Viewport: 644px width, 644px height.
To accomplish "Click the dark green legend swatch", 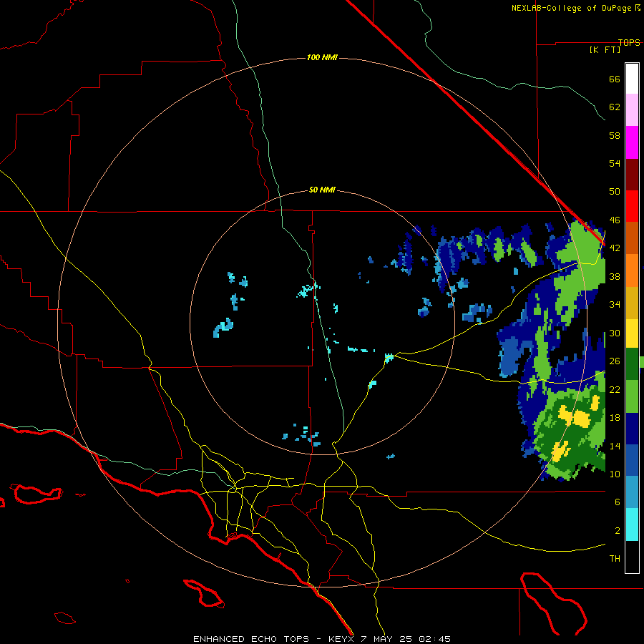I will click(632, 364).
